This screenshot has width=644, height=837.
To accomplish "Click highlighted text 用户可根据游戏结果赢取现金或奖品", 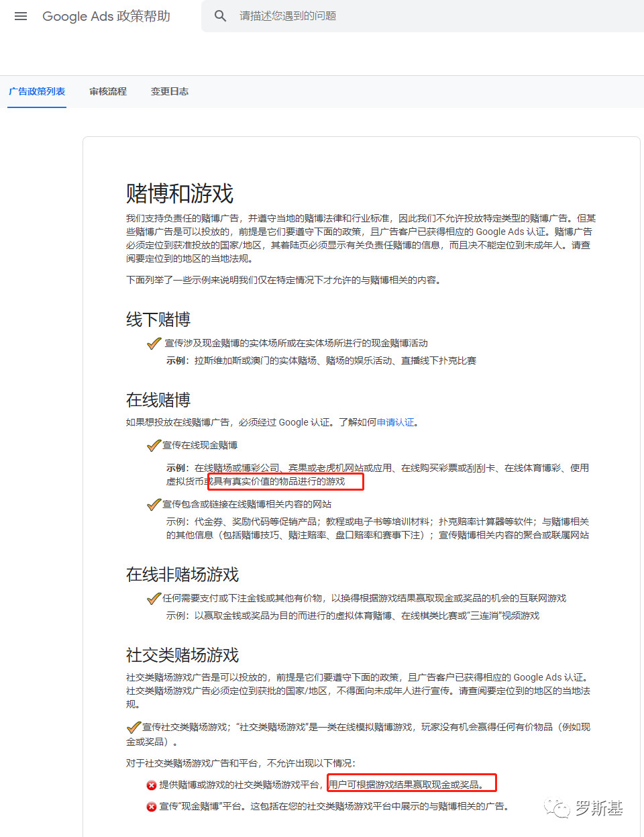I will [x=407, y=785].
